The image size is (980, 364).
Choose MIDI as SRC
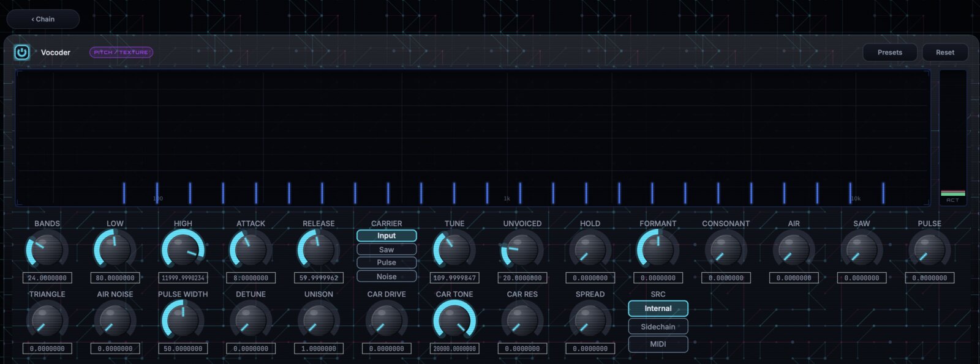coord(658,344)
